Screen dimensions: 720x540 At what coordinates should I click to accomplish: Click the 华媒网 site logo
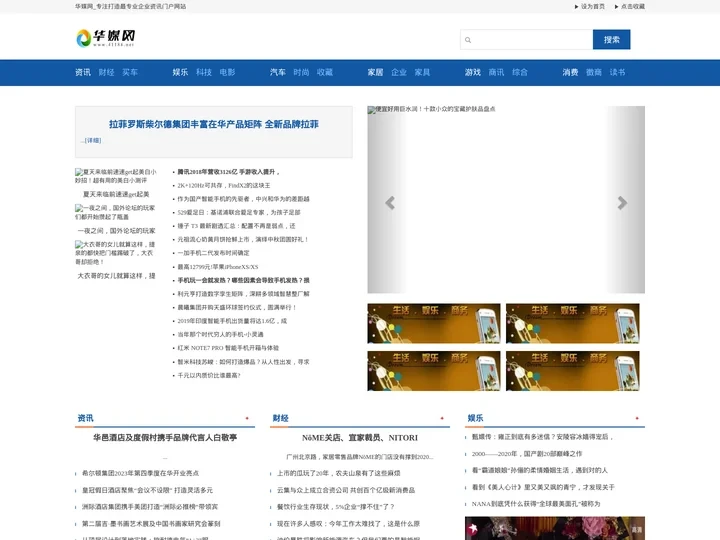(x=106, y=38)
